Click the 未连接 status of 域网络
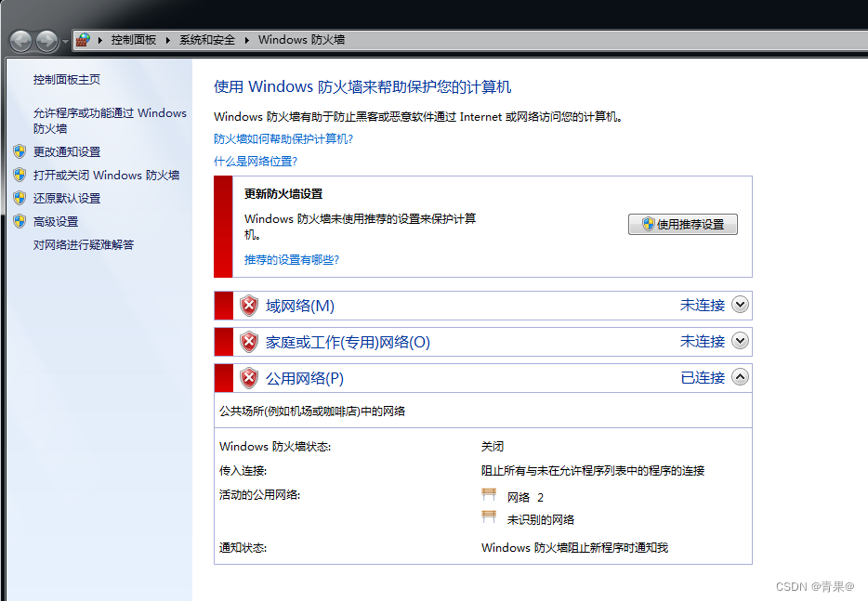Viewport: 868px width, 601px height. [x=703, y=305]
